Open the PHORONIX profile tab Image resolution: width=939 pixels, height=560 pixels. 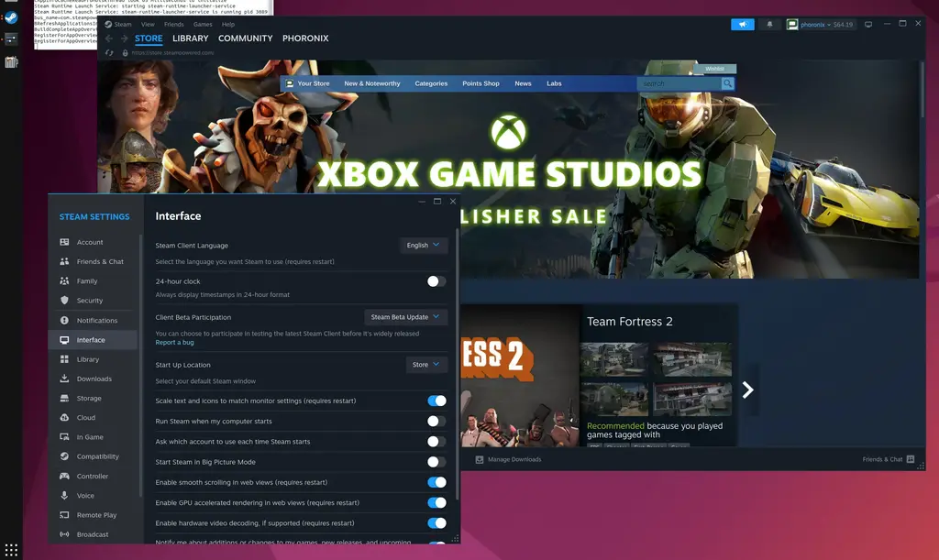tap(305, 38)
